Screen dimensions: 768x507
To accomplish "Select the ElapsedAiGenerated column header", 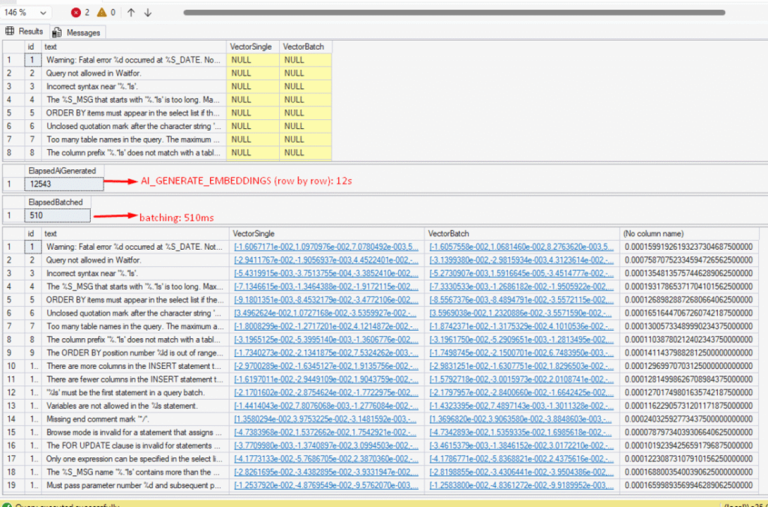I will [62, 170].
